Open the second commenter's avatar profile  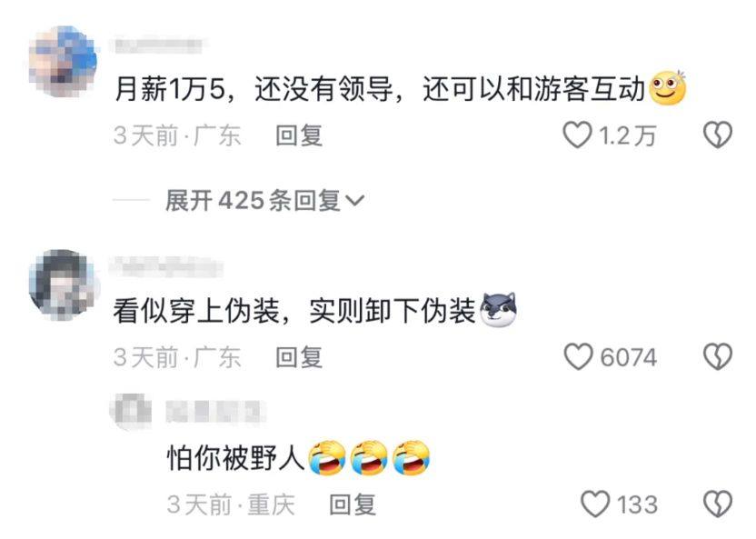point(63,284)
